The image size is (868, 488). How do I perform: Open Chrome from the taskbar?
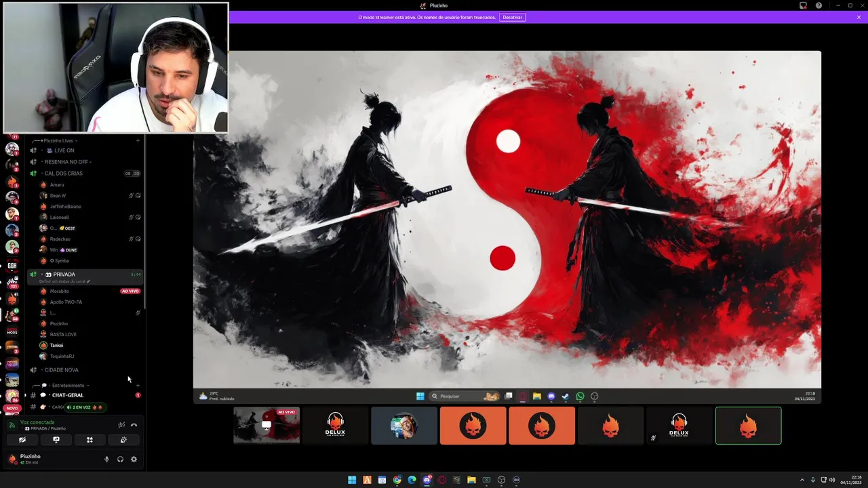coord(397,480)
